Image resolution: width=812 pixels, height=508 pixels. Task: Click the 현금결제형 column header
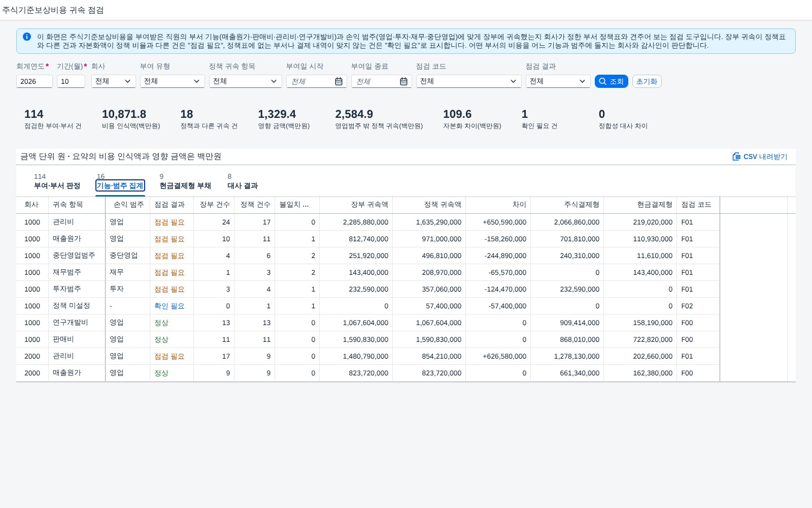pos(640,205)
